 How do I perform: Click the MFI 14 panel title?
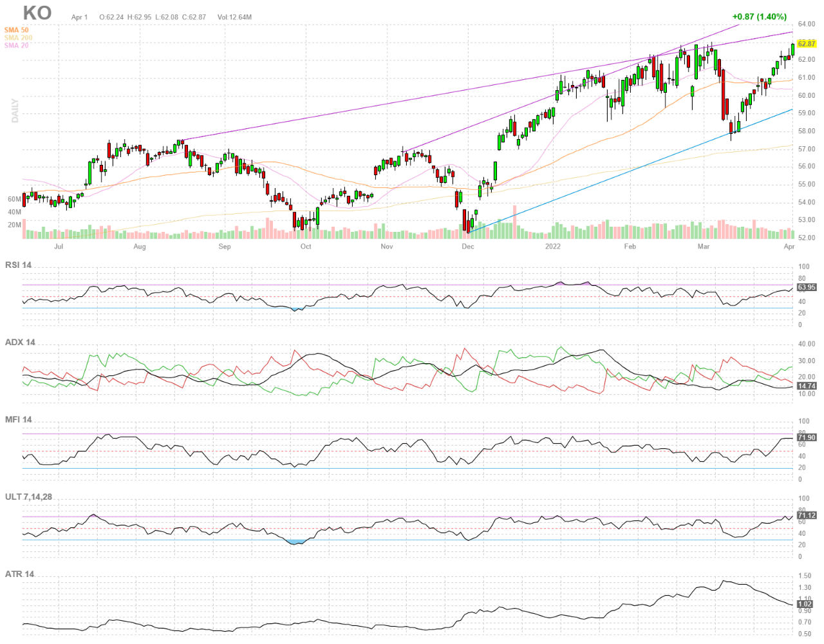[19, 419]
